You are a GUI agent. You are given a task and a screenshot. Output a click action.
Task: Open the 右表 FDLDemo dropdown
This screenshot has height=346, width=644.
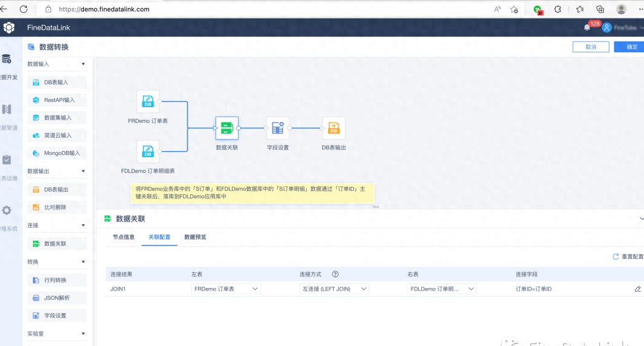click(x=442, y=289)
